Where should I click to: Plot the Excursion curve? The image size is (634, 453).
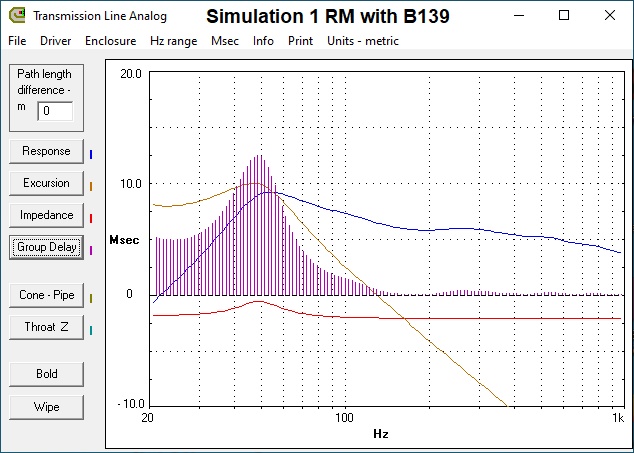pos(46,183)
